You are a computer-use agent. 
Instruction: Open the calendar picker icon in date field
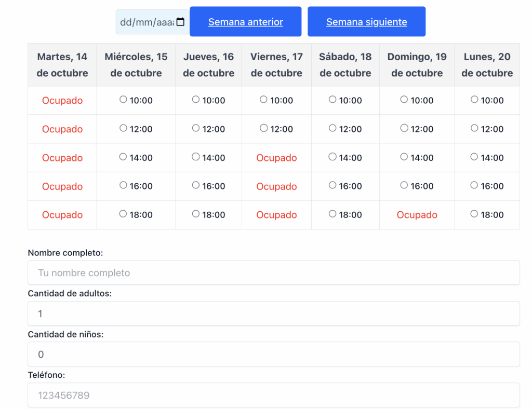pyautogui.click(x=180, y=22)
